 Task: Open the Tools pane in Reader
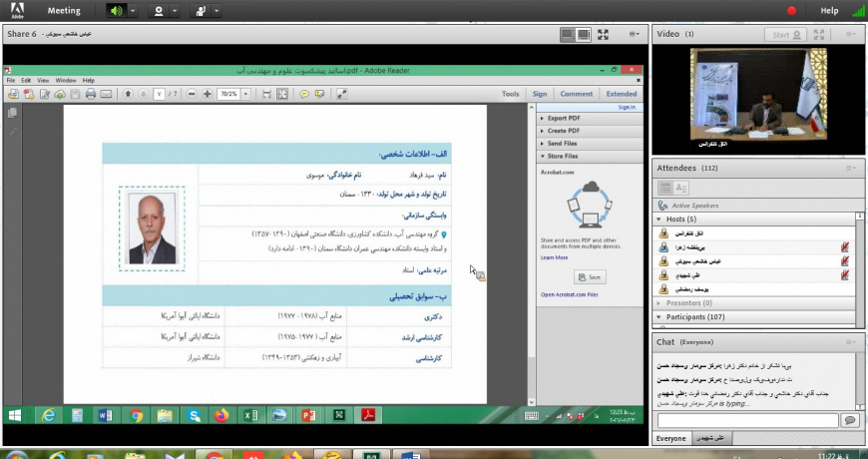click(511, 94)
